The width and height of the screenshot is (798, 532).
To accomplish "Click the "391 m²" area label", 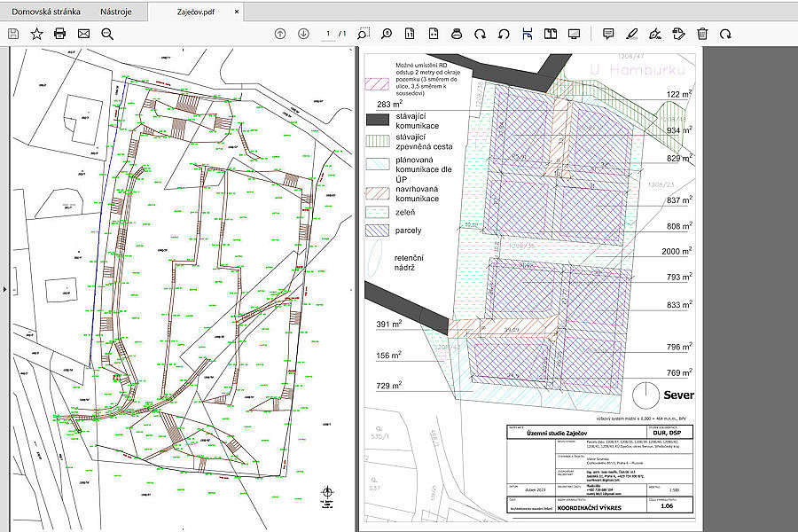I will pyautogui.click(x=389, y=324).
